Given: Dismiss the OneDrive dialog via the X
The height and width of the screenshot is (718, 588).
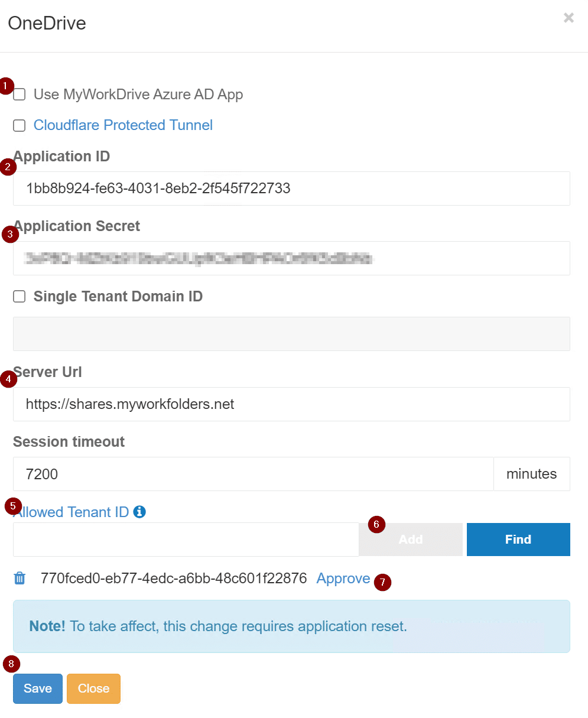Looking at the screenshot, I should [568, 18].
